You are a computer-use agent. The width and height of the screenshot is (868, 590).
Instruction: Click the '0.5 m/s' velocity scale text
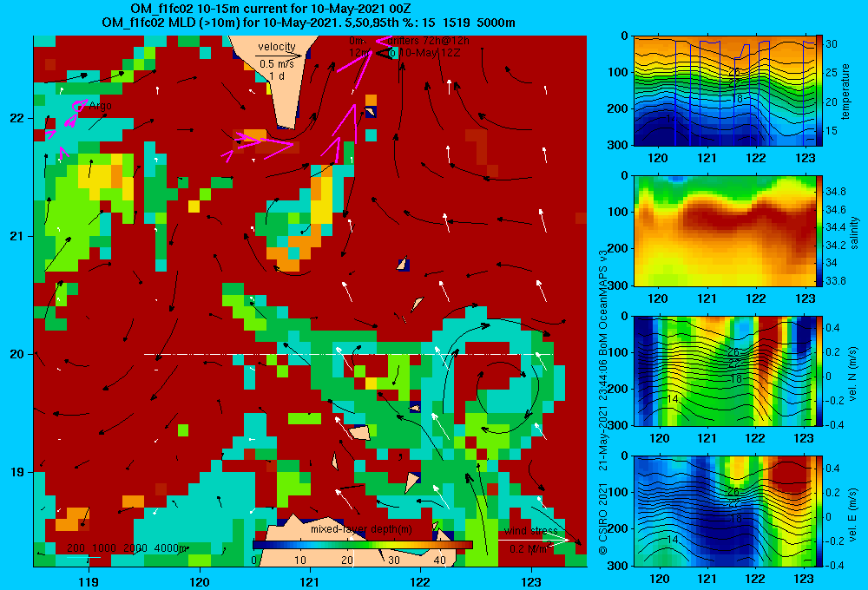[277, 64]
